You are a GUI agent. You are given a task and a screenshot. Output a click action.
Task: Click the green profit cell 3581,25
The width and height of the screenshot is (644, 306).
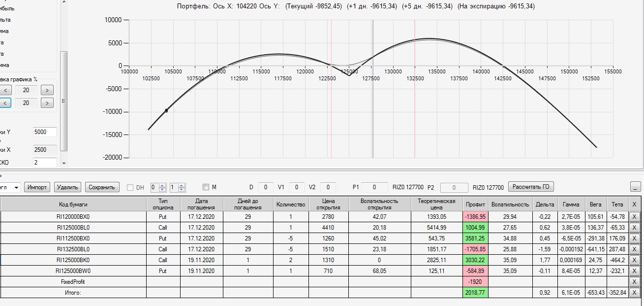(476, 238)
